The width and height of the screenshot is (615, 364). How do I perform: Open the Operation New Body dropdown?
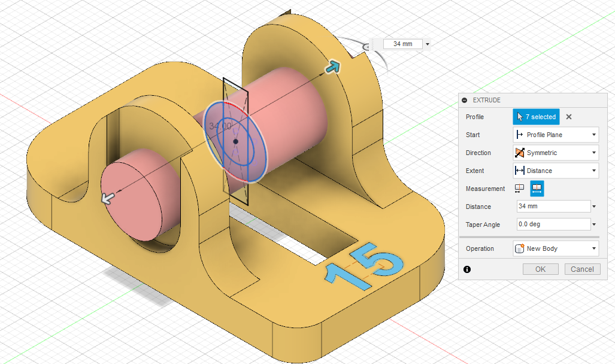pyautogui.click(x=556, y=248)
